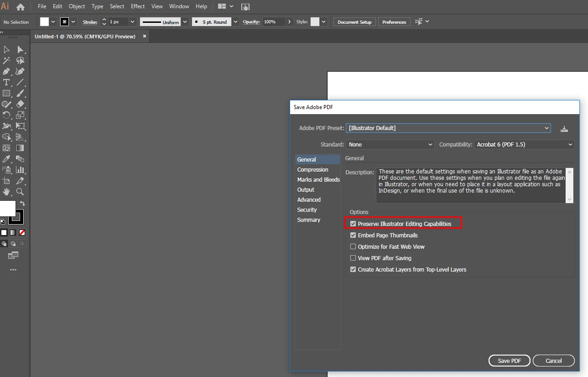This screenshot has height=377, width=588.
Task: Select the Shaper tool
Action: point(6,104)
